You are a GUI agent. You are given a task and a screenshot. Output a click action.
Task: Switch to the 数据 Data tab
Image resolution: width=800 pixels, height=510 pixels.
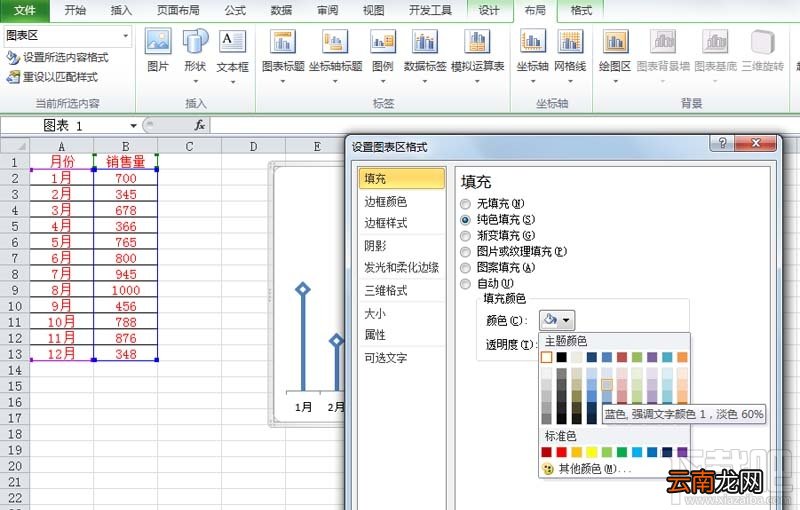pyautogui.click(x=281, y=11)
